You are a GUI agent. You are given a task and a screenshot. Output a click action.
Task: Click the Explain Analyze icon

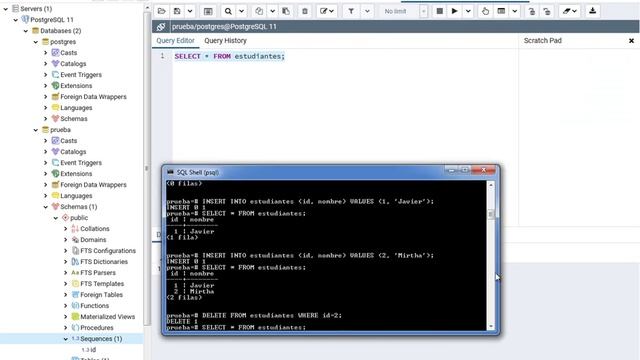pos(501,11)
